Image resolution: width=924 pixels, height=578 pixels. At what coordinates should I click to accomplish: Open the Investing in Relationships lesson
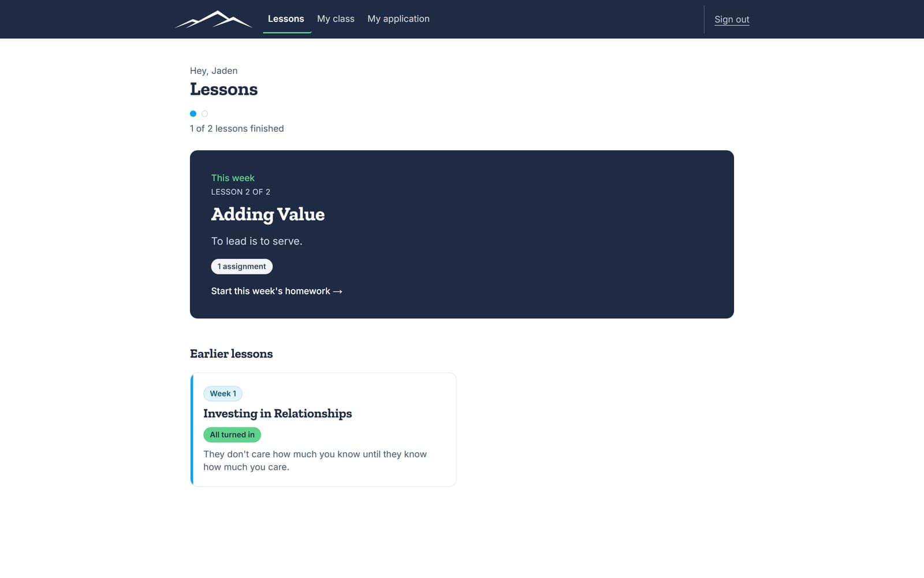pyautogui.click(x=277, y=414)
